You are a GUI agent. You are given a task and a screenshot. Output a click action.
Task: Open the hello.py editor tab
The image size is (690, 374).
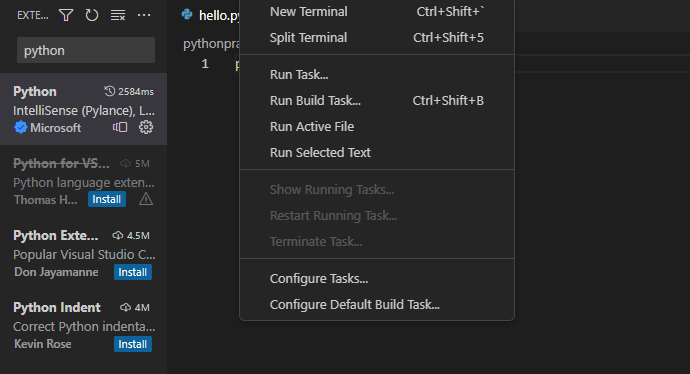(210, 15)
